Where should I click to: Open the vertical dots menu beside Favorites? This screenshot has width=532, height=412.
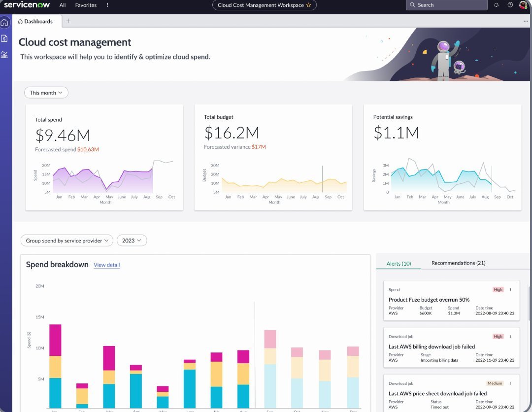[107, 5]
